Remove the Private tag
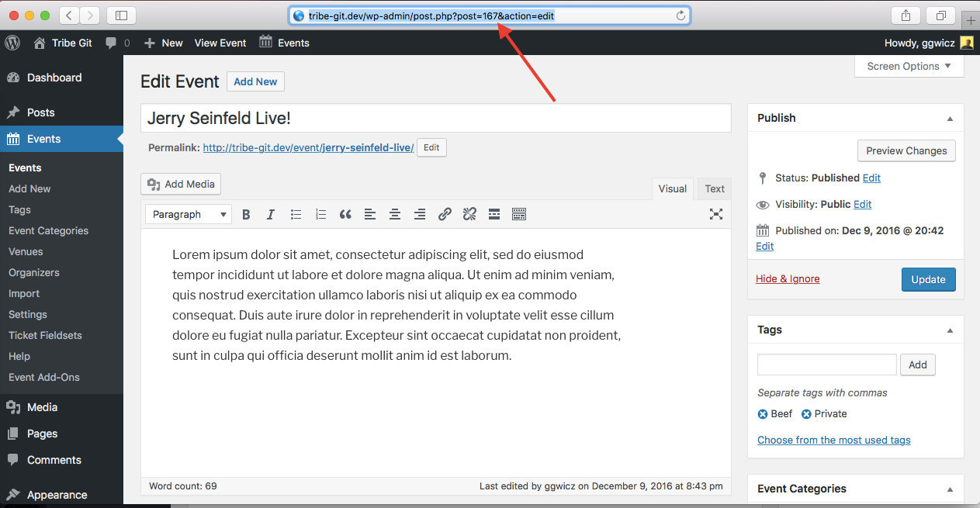Screen dimensions: 980x508 pyautogui.click(x=806, y=414)
